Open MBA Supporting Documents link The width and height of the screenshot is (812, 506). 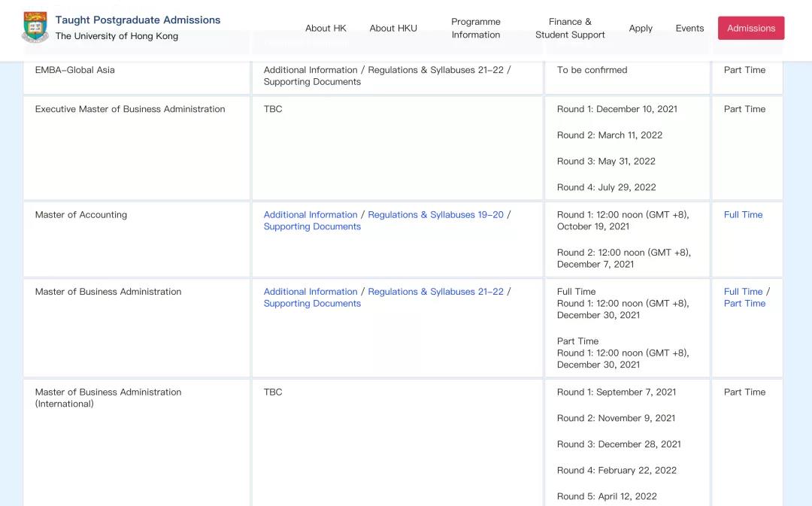(x=312, y=304)
